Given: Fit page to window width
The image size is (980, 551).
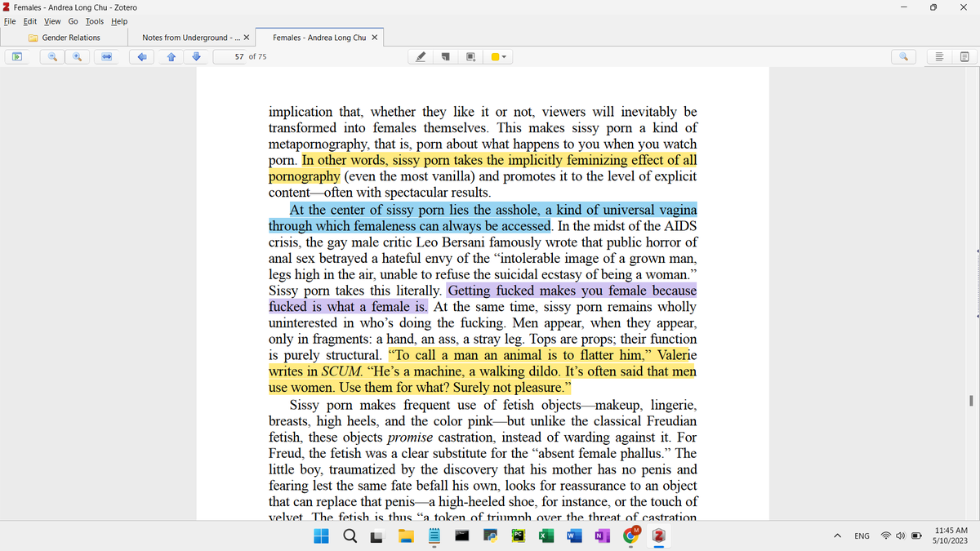Looking at the screenshot, I should [x=106, y=57].
